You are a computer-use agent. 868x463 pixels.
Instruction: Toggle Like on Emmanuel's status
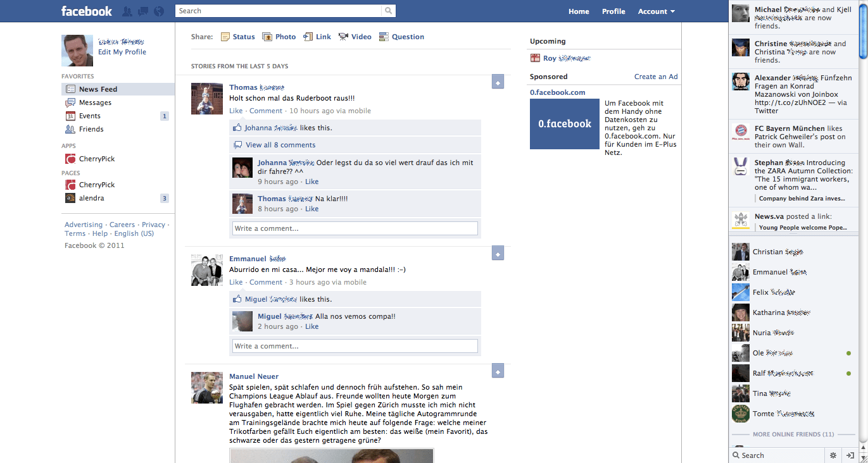point(236,282)
